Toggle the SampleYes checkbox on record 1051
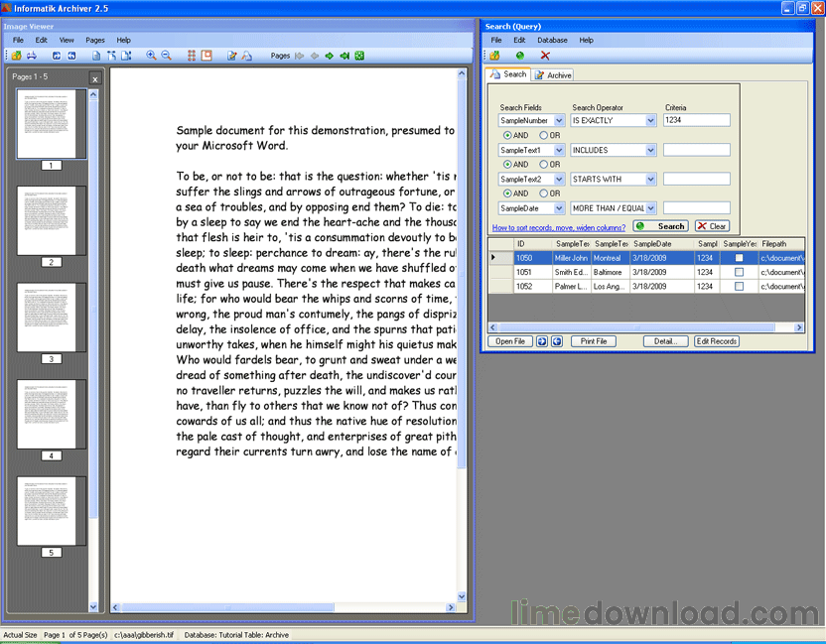The width and height of the screenshot is (826, 644). 739,272
